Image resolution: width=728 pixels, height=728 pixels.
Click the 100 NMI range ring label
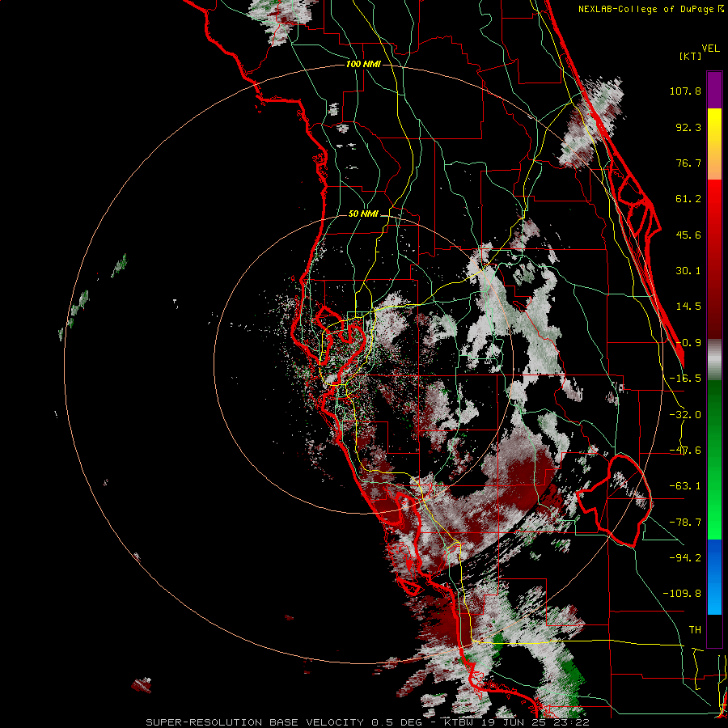click(363, 64)
